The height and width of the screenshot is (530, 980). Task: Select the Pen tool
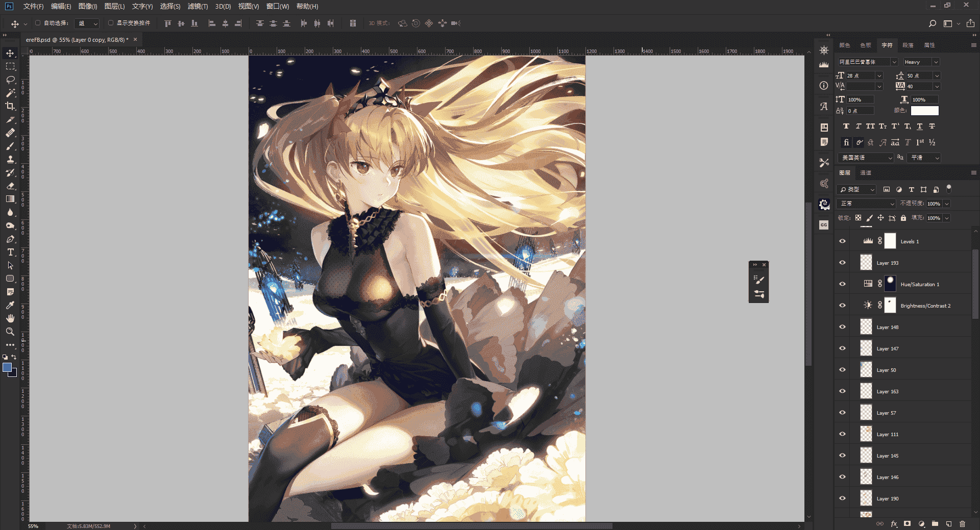pos(10,239)
